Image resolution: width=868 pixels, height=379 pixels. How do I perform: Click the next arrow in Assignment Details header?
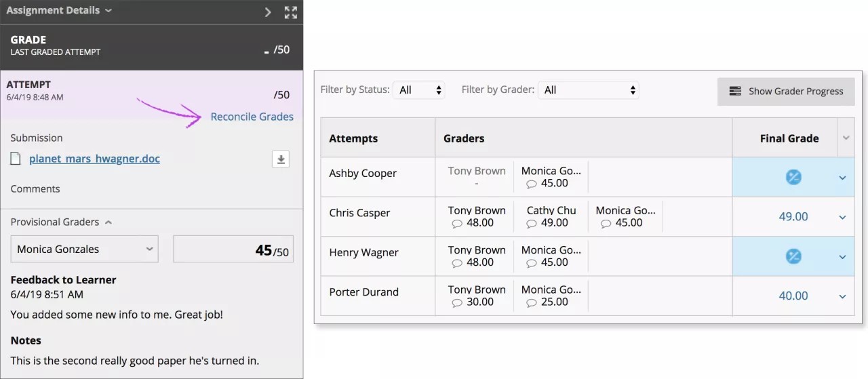click(268, 12)
